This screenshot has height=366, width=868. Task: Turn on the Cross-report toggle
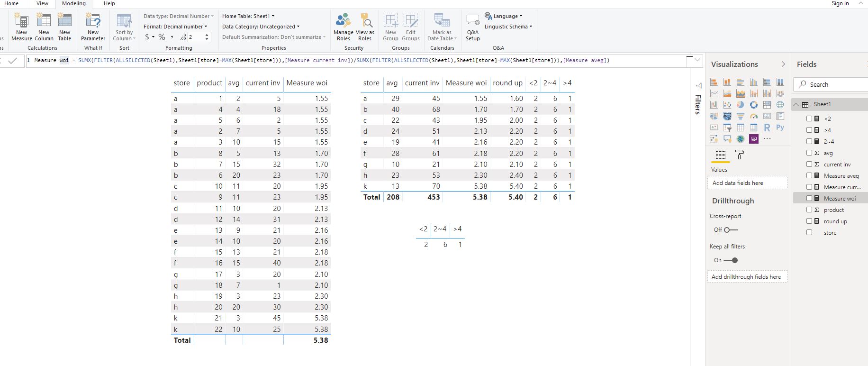pyautogui.click(x=731, y=230)
